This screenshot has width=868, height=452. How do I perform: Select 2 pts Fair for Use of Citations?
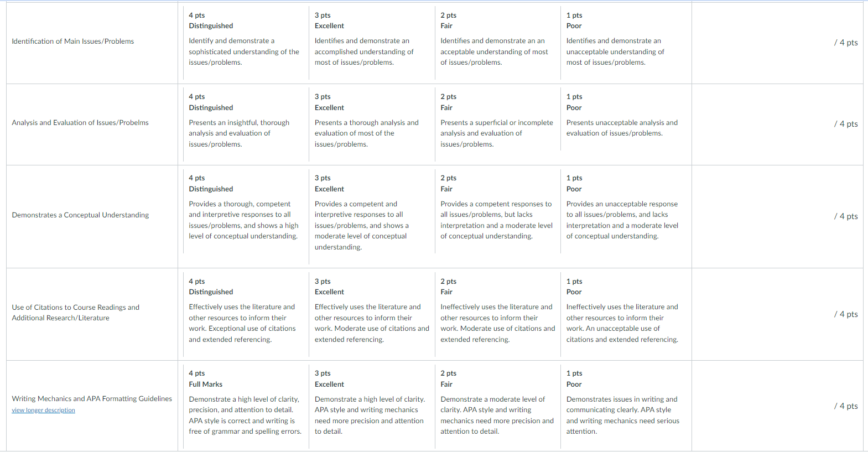click(x=498, y=315)
